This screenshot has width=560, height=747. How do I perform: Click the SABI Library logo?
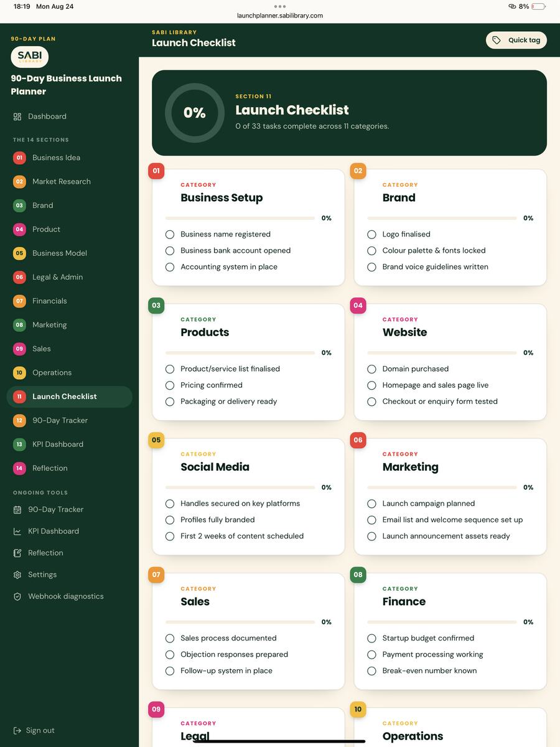click(29, 57)
